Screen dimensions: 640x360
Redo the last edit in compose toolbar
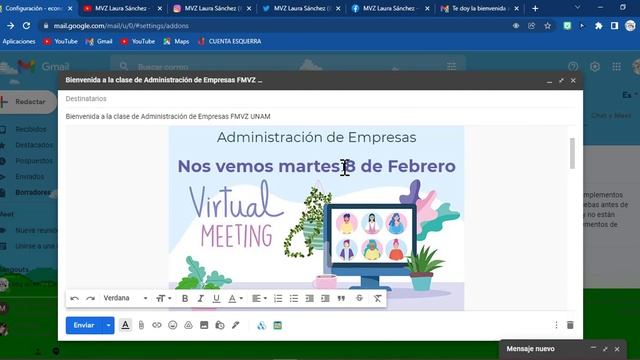[x=90, y=298]
